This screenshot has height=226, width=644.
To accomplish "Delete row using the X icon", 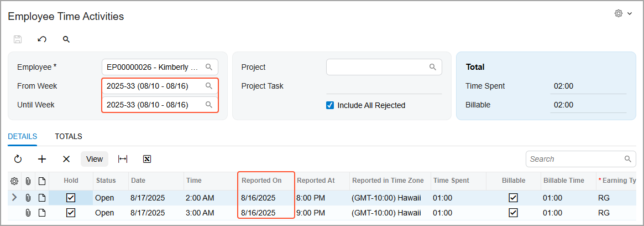I will pos(66,159).
